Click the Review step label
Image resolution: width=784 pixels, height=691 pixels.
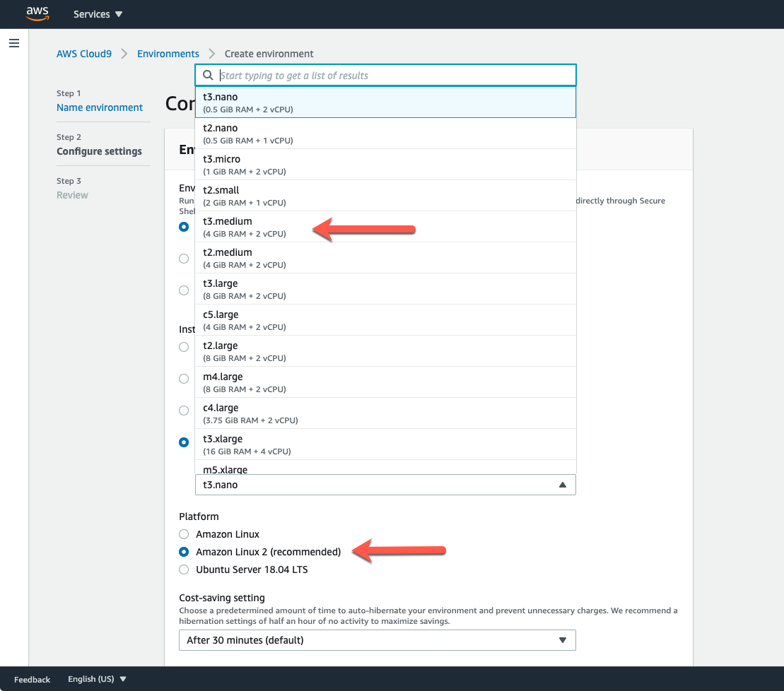72,195
